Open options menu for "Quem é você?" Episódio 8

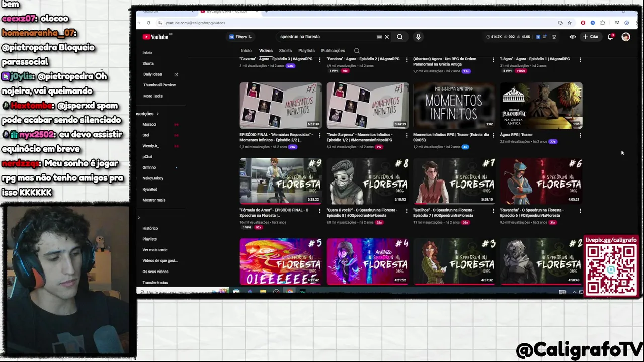pos(406,211)
